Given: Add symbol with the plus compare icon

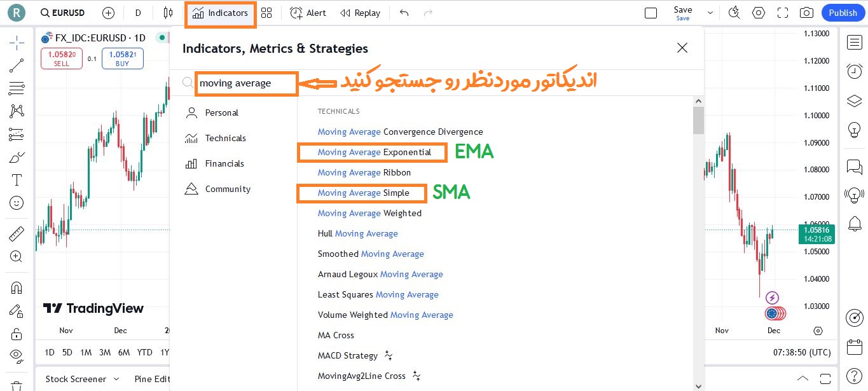Looking at the screenshot, I should 108,13.
